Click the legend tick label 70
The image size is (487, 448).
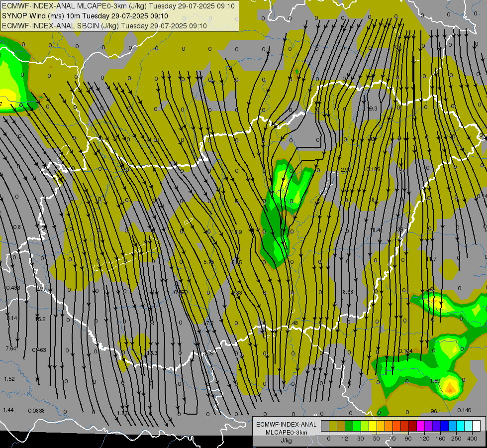pos(392,439)
